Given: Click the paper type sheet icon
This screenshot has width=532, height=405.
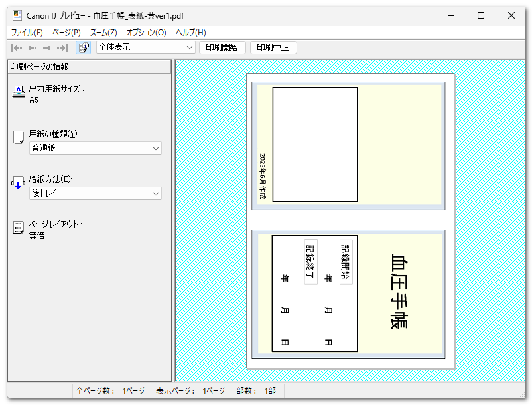Looking at the screenshot, I should (18, 137).
